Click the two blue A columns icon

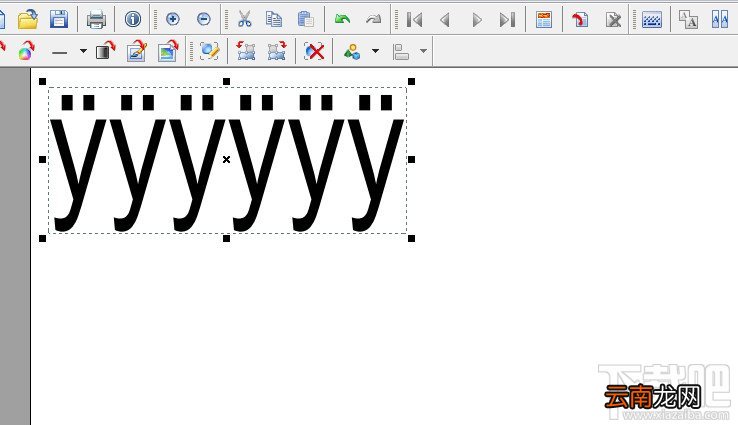pyautogui.click(x=720, y=20)
